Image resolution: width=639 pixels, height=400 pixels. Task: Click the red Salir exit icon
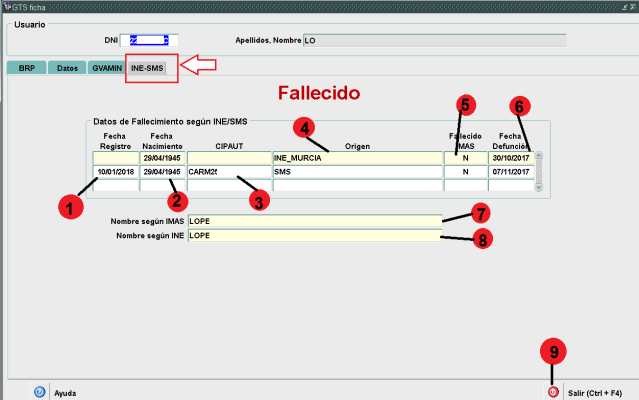pos(552,392)
